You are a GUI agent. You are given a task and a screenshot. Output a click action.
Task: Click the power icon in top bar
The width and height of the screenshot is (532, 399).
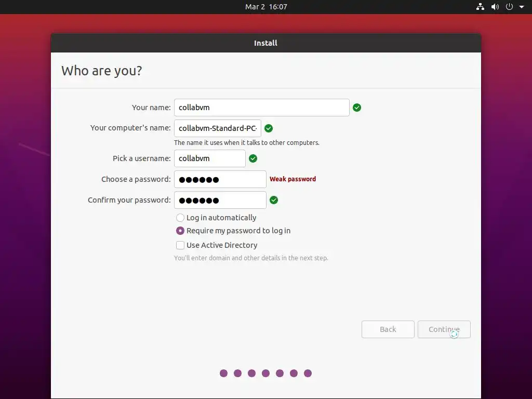coord(509,7)
